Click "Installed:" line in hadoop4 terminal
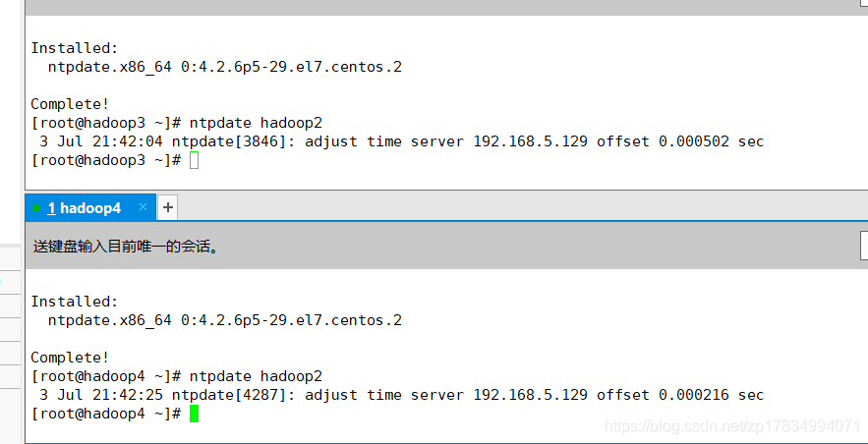This screenshot has width=868, height=444. point(75,302)
